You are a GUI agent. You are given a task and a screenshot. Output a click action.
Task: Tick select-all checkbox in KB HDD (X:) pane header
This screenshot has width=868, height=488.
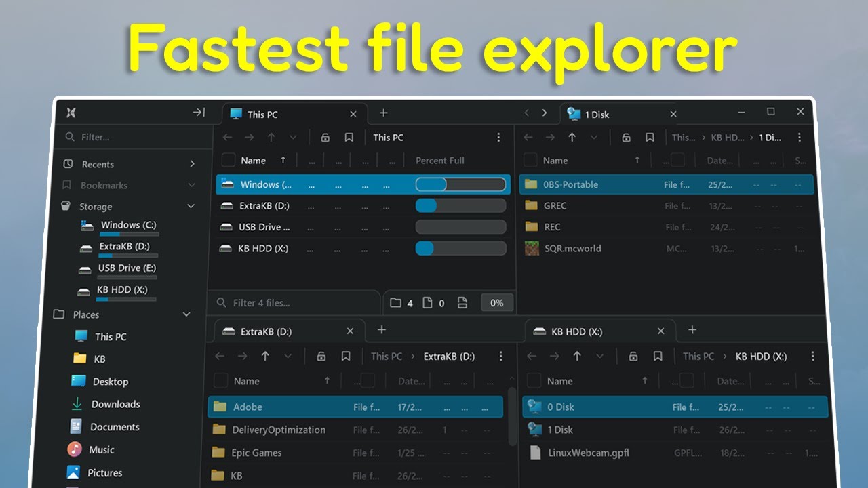coord(534,381)
